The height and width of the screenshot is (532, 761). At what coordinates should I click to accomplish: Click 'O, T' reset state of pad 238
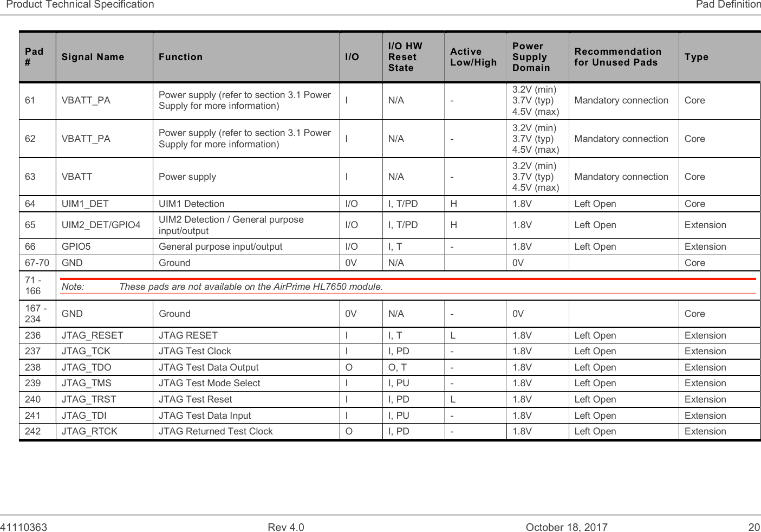(x=397, y=367)
